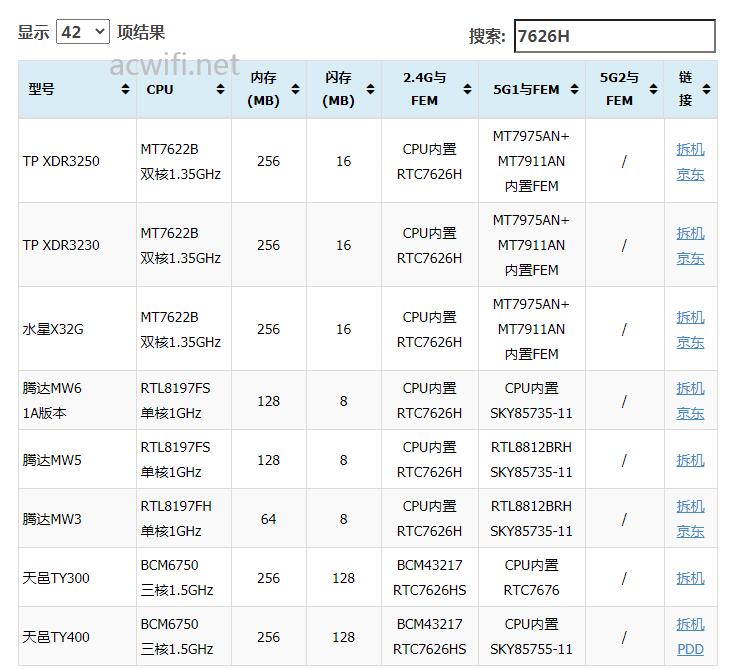
Task: Open 拆机 link for 天邑TY400
Action: 690,624
